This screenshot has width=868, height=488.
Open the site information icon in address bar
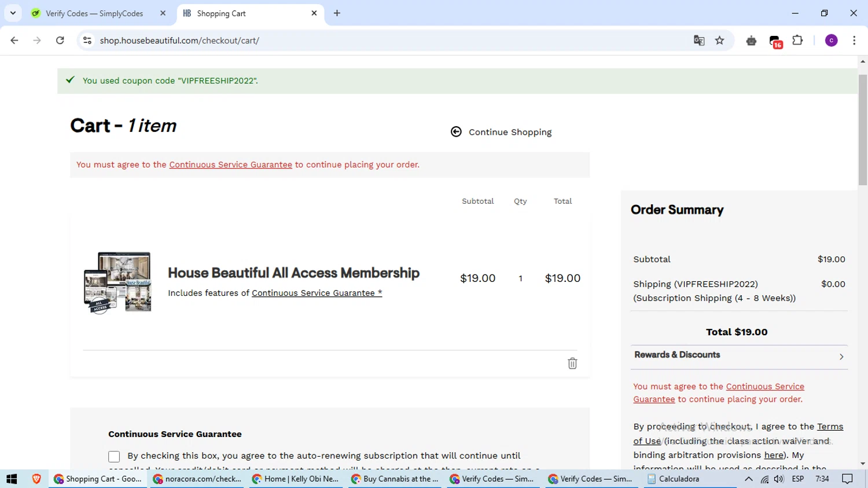pyautogui.click(x=87, y=41)
